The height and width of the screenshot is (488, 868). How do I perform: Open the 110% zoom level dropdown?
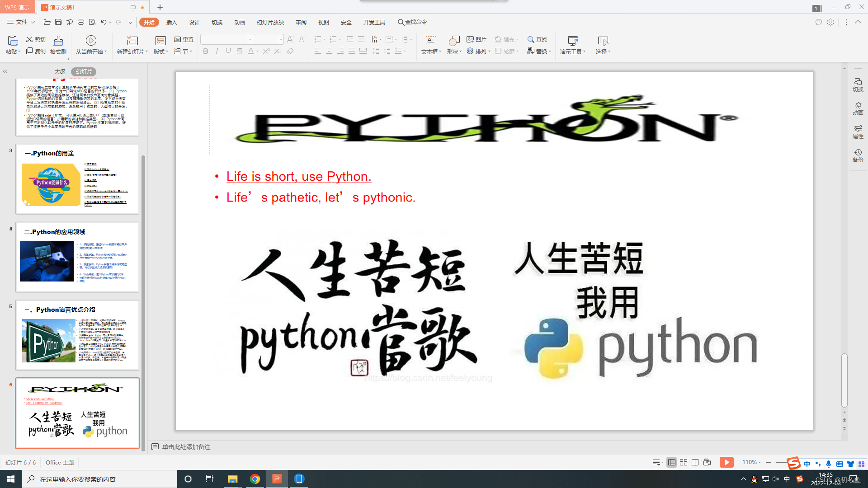751,462
